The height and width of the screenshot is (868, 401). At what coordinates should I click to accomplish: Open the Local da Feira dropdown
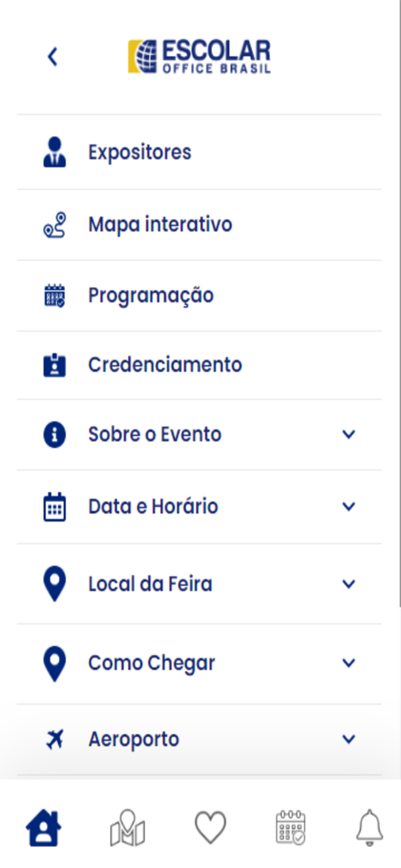point(348,584)
